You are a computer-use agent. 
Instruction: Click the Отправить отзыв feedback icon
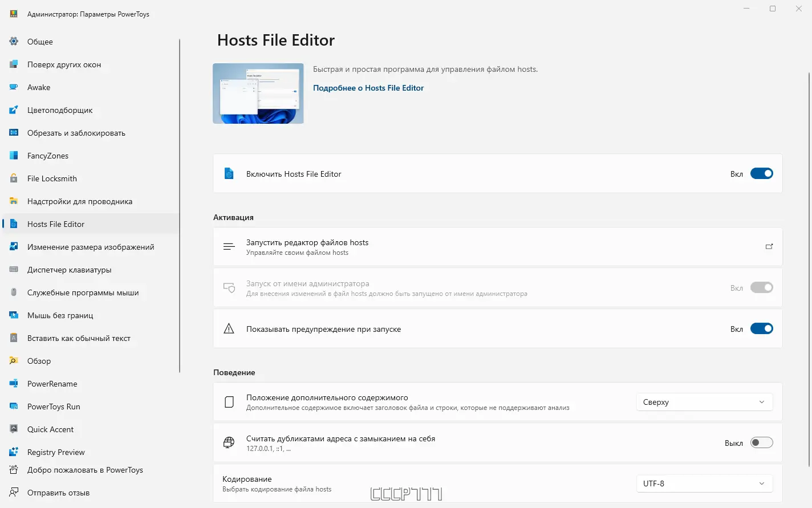click(x=14, y=492)
